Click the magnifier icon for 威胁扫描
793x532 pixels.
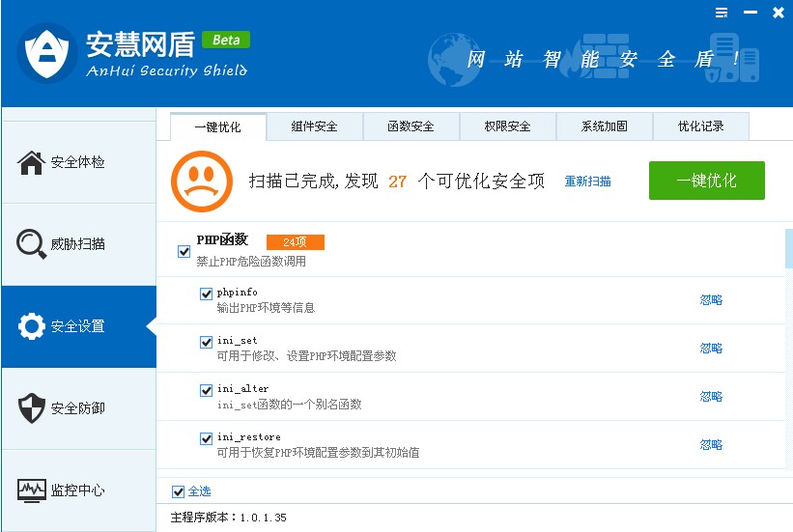coord(31,243)
